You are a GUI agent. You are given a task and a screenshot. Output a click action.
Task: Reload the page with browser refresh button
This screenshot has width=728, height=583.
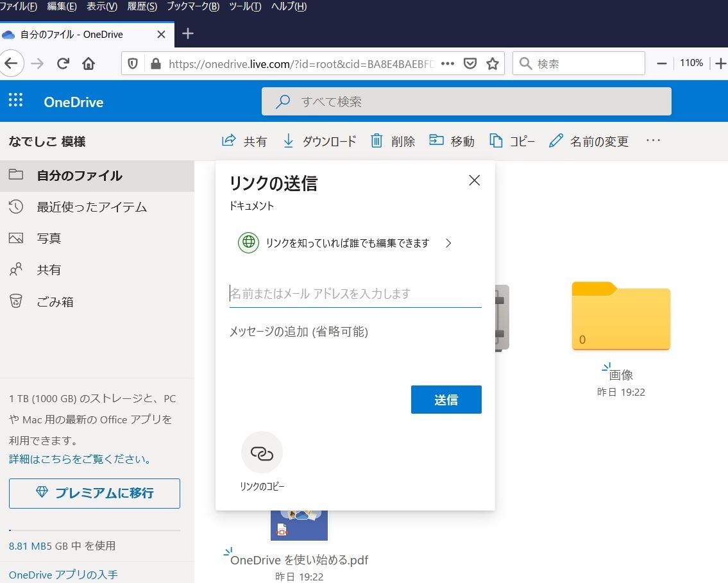63,63
